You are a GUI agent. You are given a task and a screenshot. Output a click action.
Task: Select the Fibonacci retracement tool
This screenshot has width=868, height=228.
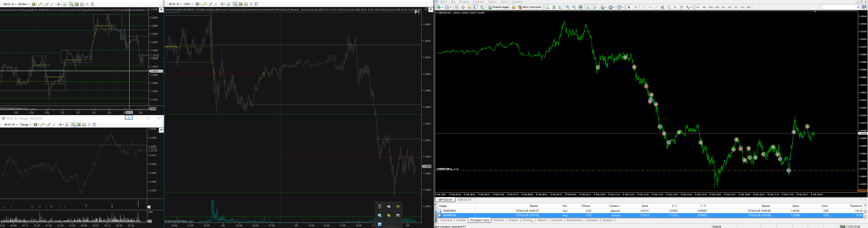[x=669, y=7]
